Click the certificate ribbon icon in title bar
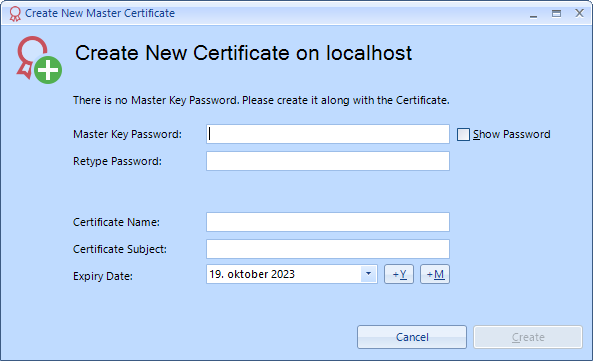593x361 pixels. 15,14
